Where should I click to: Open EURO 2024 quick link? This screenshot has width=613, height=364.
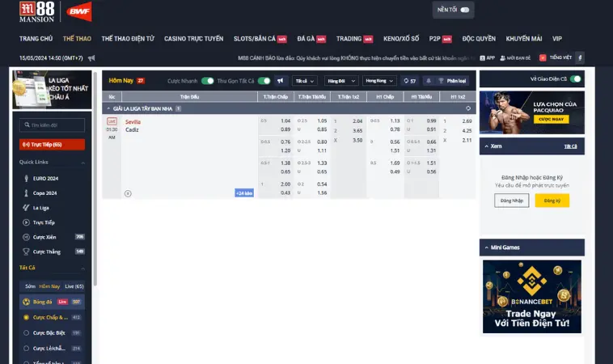pyautogui.click(x=46, y=178)
